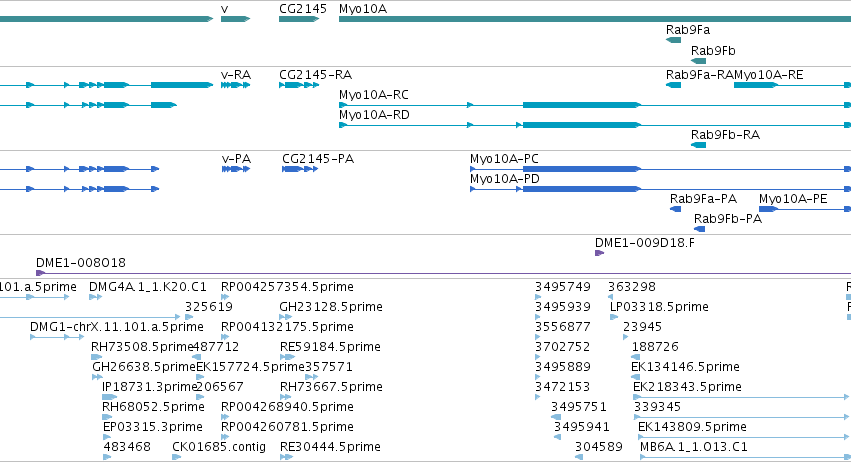Click the DME1-009D18.F feature label
Viewport: 851px width, 462px height.
645,243
